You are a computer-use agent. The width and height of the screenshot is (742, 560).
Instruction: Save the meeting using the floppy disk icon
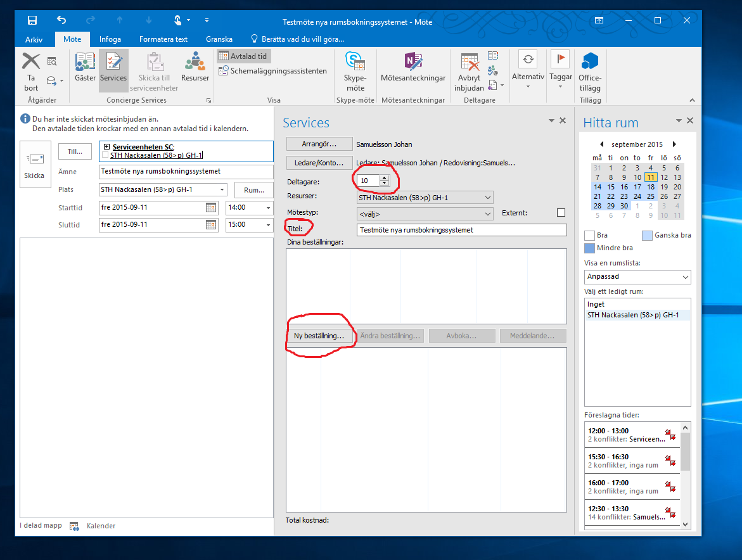32,20
